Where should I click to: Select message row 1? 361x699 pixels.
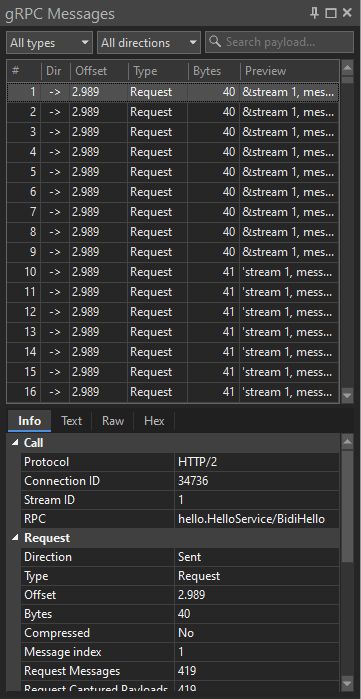173,92
